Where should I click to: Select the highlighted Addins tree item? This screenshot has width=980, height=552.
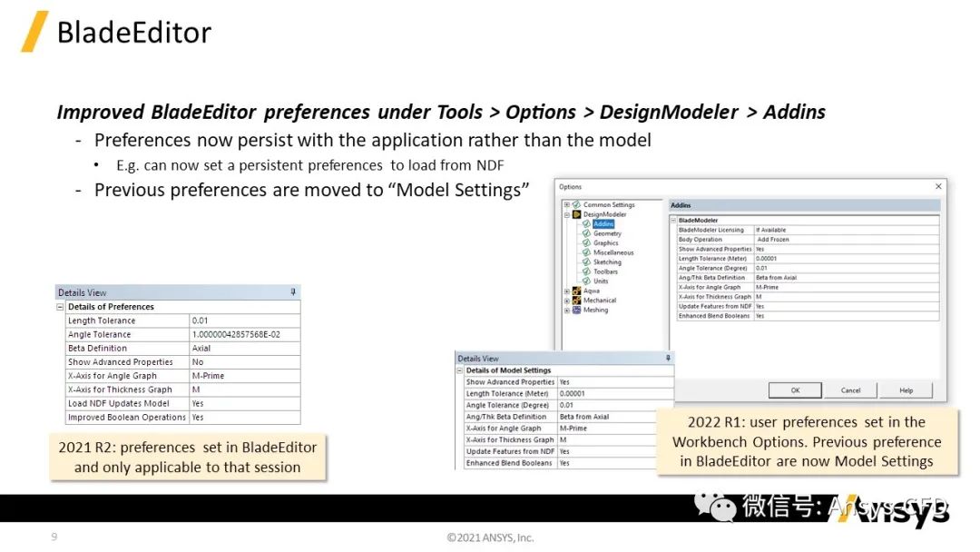click(603, 224)
